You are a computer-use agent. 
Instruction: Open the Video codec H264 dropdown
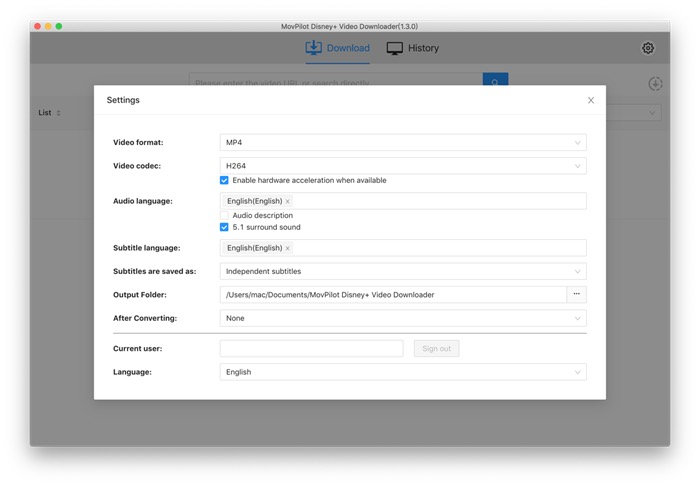403,166
